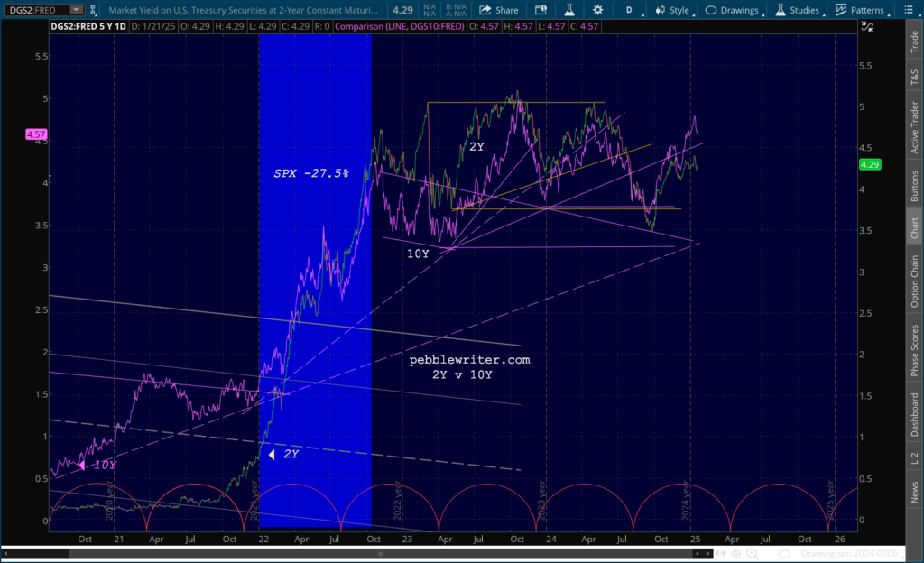Click the left-pointing 10Y arrow marker
924x563 pixels.
(x=82, y=466)
